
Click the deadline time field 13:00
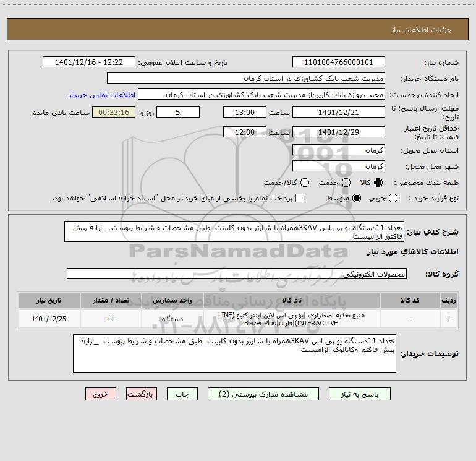tap(245, 112)
